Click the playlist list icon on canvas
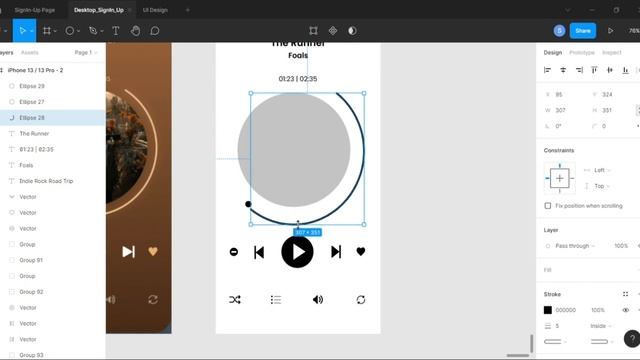 pos(276,300)
